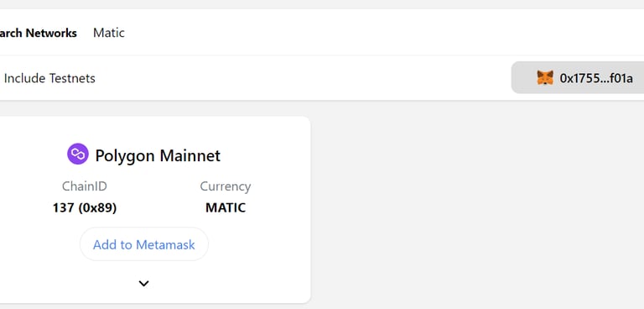This screenshot has width=644, height=309.
Task: Expand Polygon Mainnet details with the chevron
Action: click(x=143, y=284)
